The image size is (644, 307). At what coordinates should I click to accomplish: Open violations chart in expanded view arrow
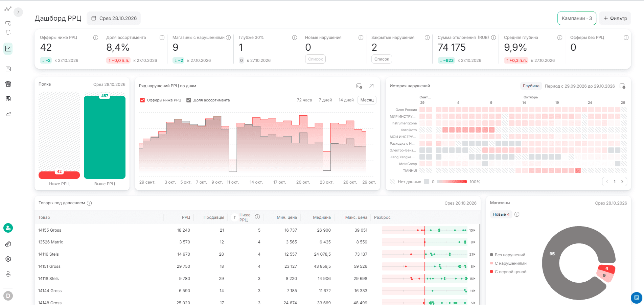(x=371, y=86)
